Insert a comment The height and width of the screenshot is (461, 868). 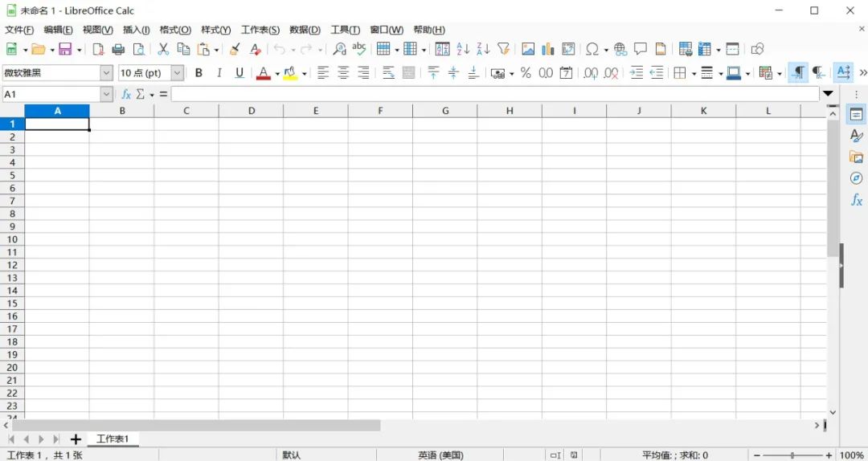pos(641,49)
